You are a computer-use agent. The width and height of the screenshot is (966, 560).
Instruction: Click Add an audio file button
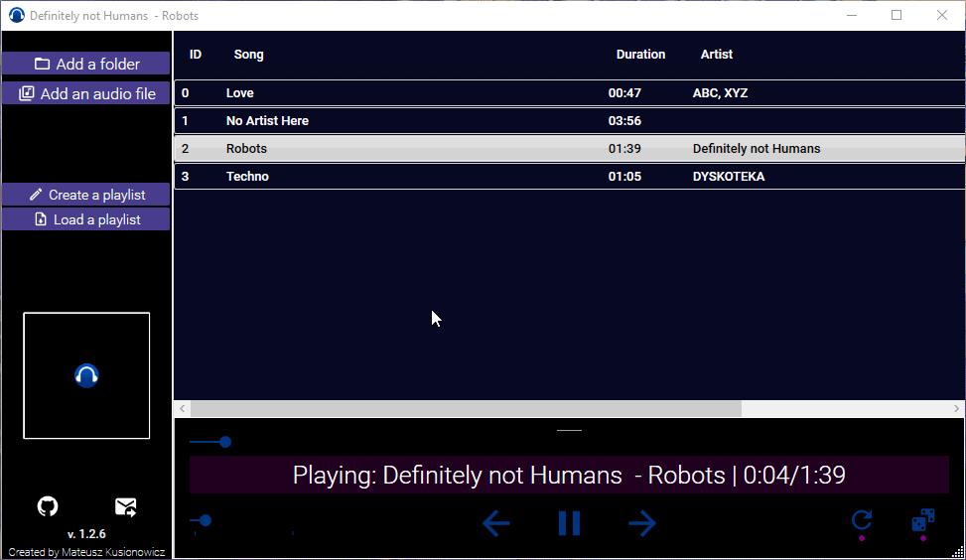click(x=86, y=93)
